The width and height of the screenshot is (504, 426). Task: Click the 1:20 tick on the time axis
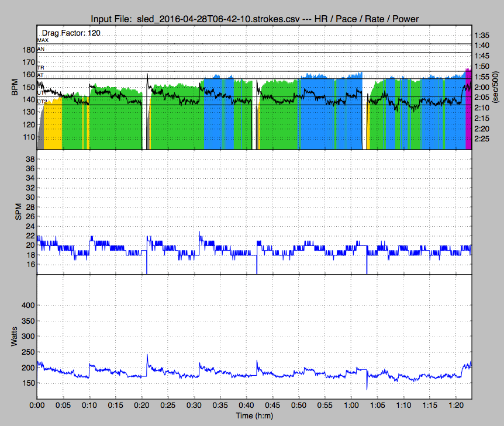pos(455,404)
